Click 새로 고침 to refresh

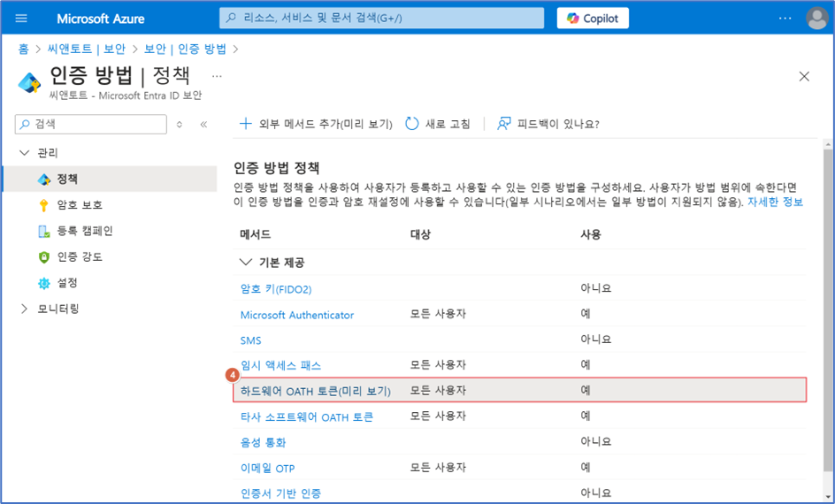coord(438,124)
